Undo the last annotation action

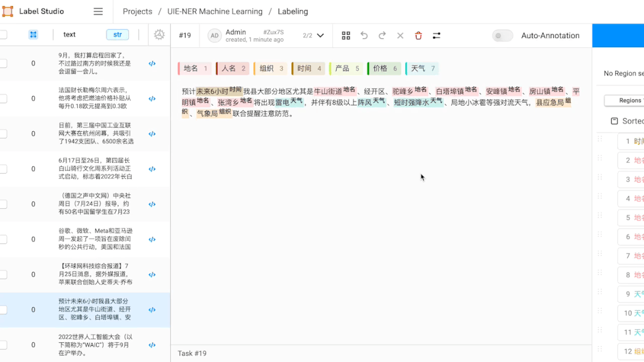pos(364,36)
